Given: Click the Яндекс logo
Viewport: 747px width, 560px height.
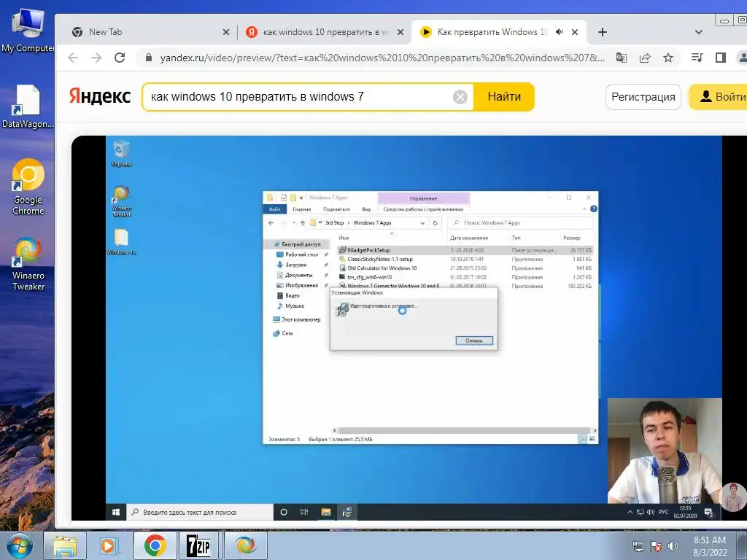Looking at the screenshot, I should point(99,96).
